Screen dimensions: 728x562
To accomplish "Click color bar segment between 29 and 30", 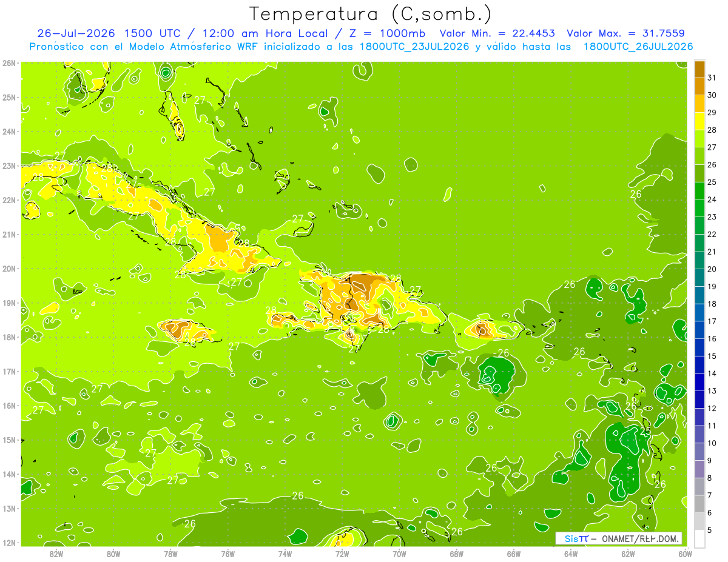I will [699, 104].
